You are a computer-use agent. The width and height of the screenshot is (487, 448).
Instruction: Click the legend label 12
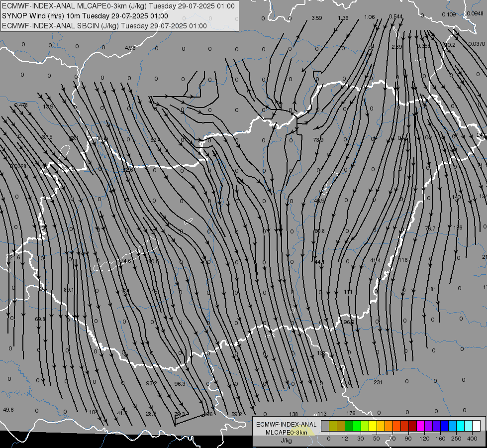[344, 439]
